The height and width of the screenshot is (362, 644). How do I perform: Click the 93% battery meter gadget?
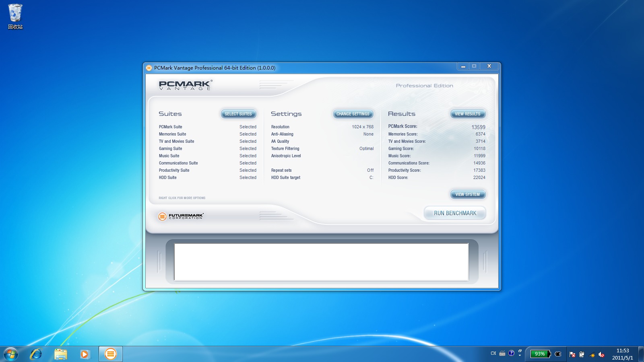(x=541, y=354)
